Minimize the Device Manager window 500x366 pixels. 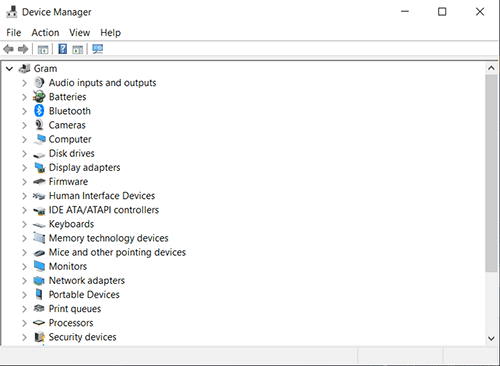405,12
